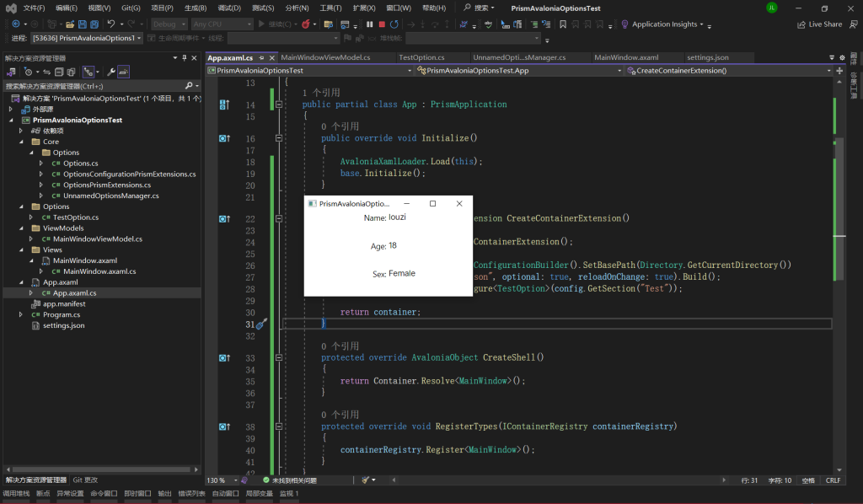Click the Restart debugging icon
Viewport: 863px width, 504px height.
394,24
